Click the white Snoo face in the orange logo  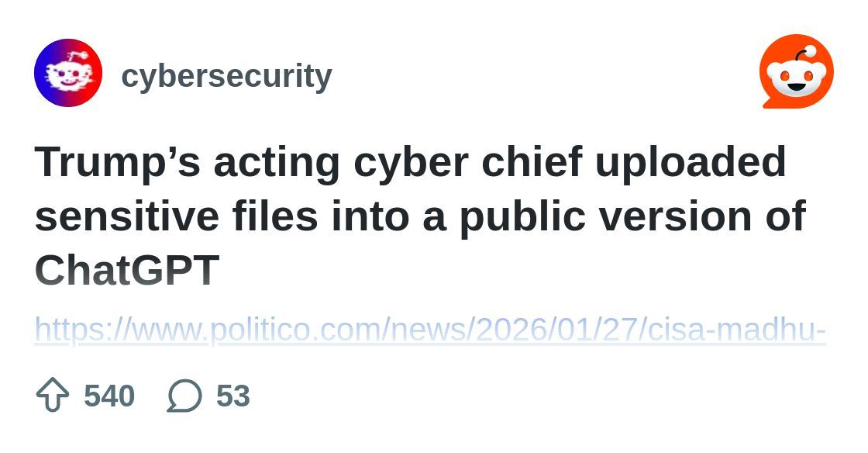pos(796,78)
